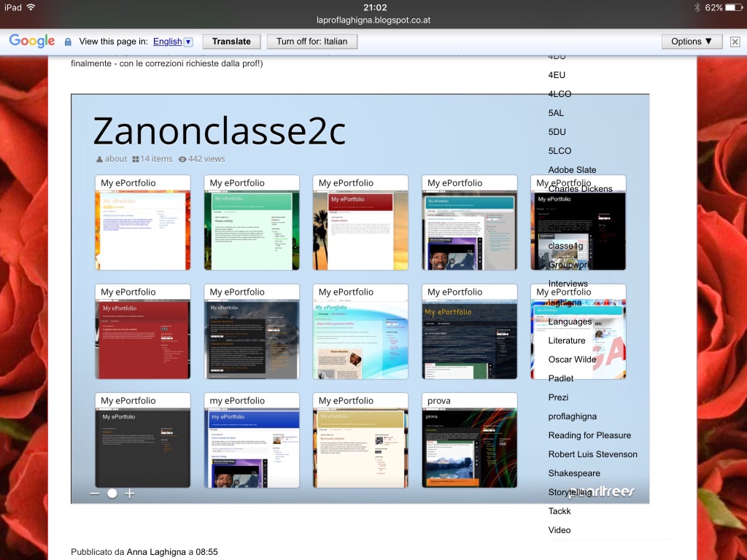Open the prova thumbnail tile
The height and width of the screenshot is (560, 747).
[469, 440]
